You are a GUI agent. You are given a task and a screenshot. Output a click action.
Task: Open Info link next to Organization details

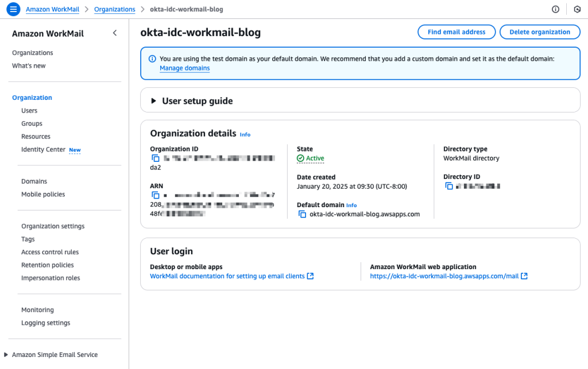click(x=245, y=134)
